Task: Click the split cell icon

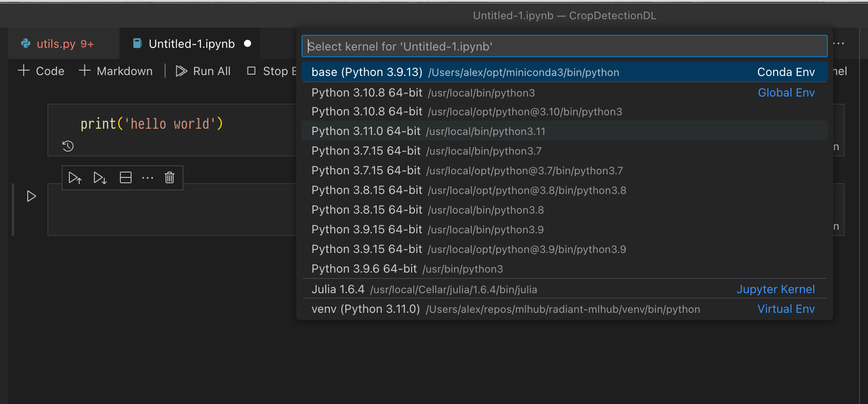Action: [126, 178]
